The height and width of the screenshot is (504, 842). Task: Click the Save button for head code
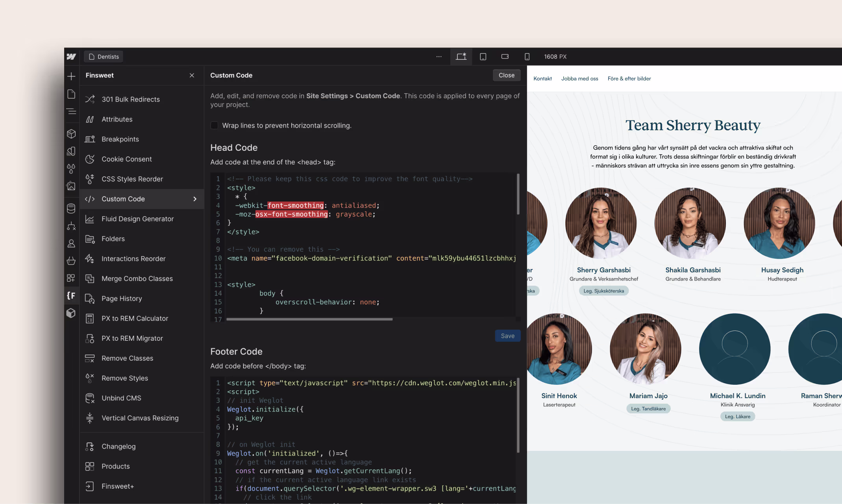coord(508,336)
